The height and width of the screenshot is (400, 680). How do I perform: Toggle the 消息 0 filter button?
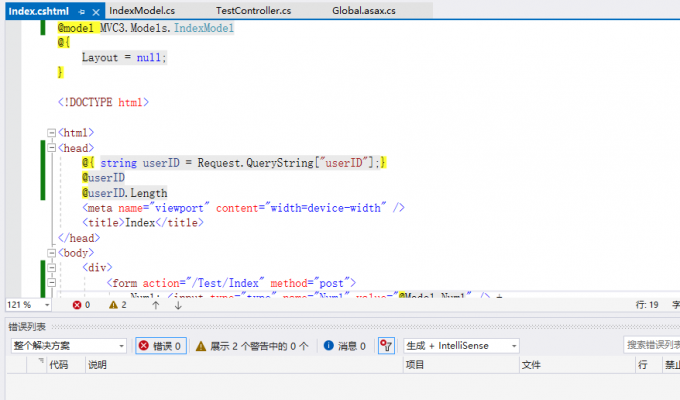345,346
